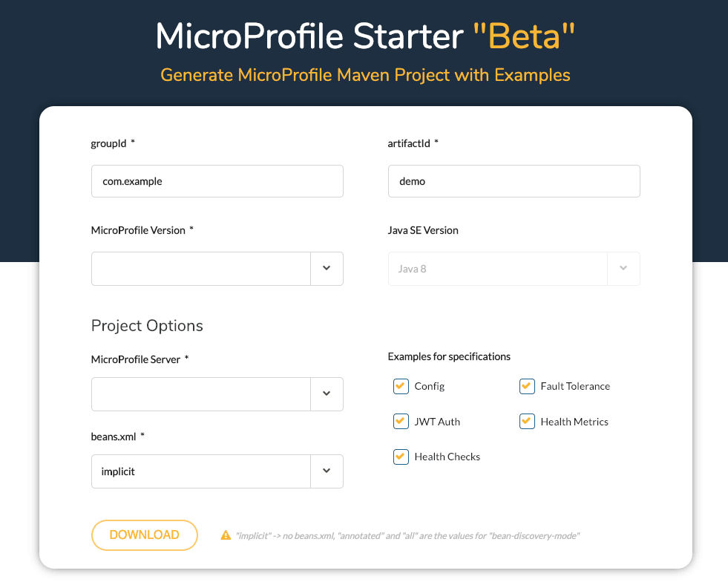Click the Health Checks label text

[x=447, y=457]
